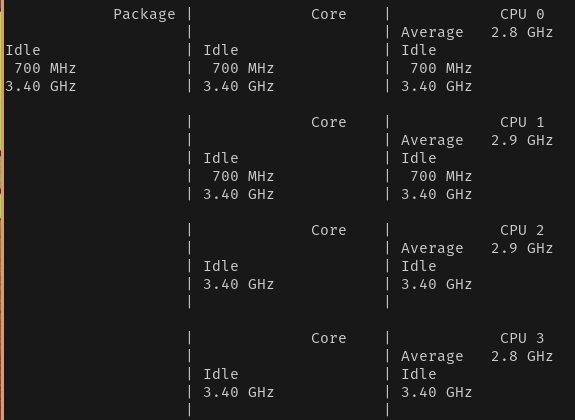Click the CPU 3 header label

click(522, 339)
